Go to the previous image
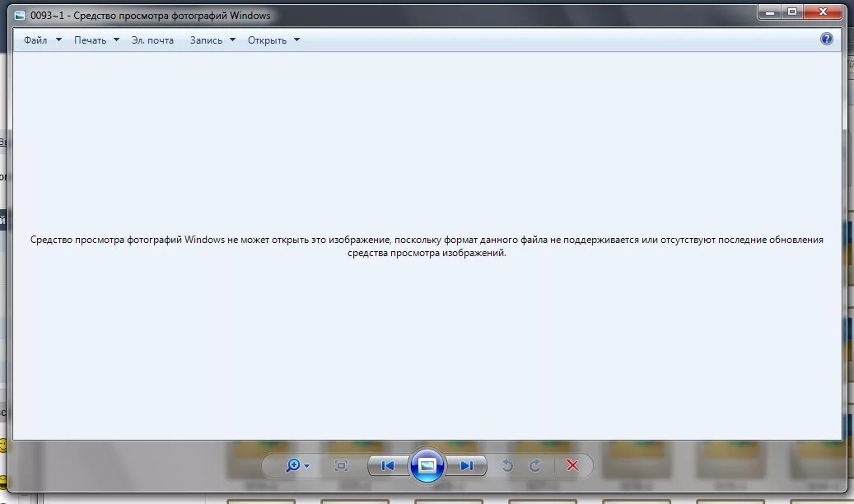This screenshot has width=854, height=504. point(388,465)
